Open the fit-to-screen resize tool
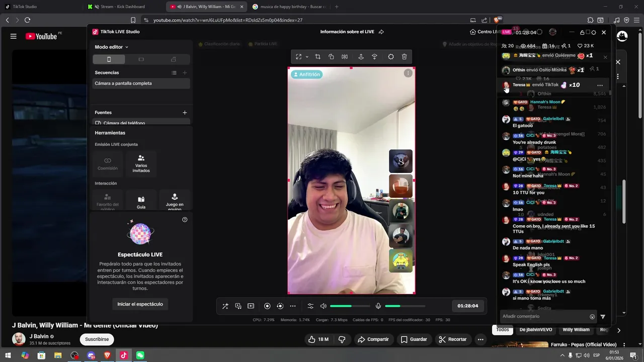644x362 pixels. point(298,57)
